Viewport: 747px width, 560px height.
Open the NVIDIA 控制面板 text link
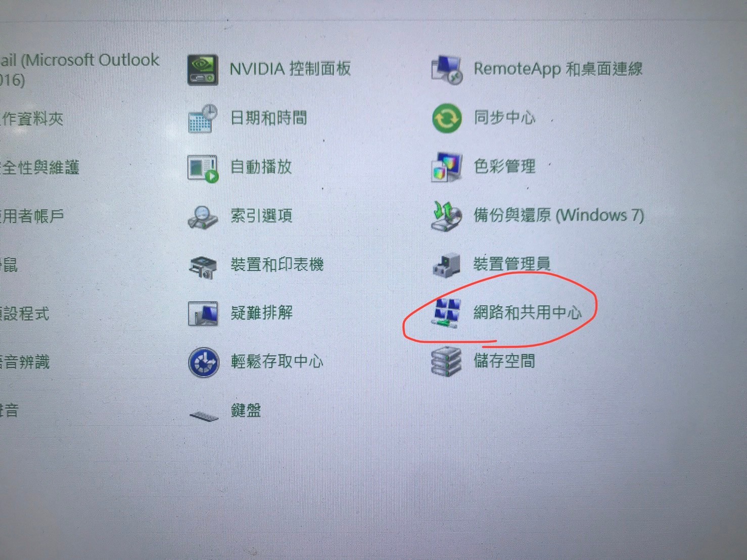(x=290, y=69)
